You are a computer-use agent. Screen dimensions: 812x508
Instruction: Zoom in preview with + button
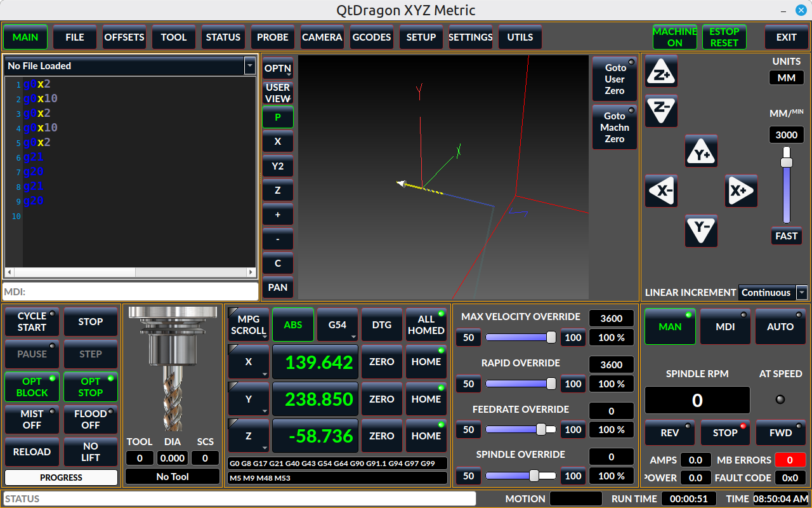coord(278,215)
